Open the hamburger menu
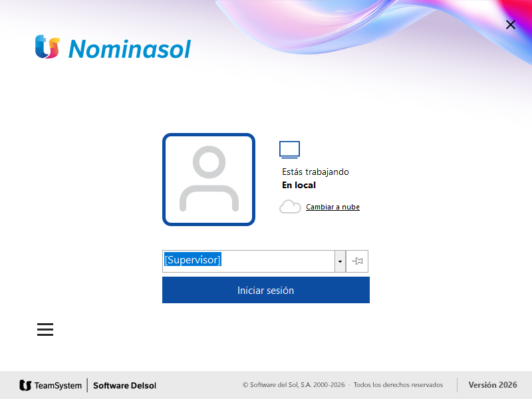The image size is (532, 399). [45, 329]
